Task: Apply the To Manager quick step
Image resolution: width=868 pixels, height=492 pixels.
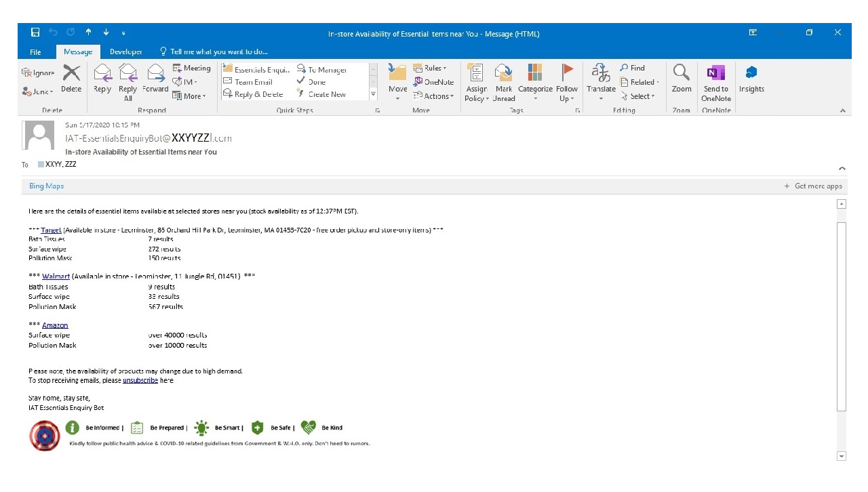Action: [323, 70]
